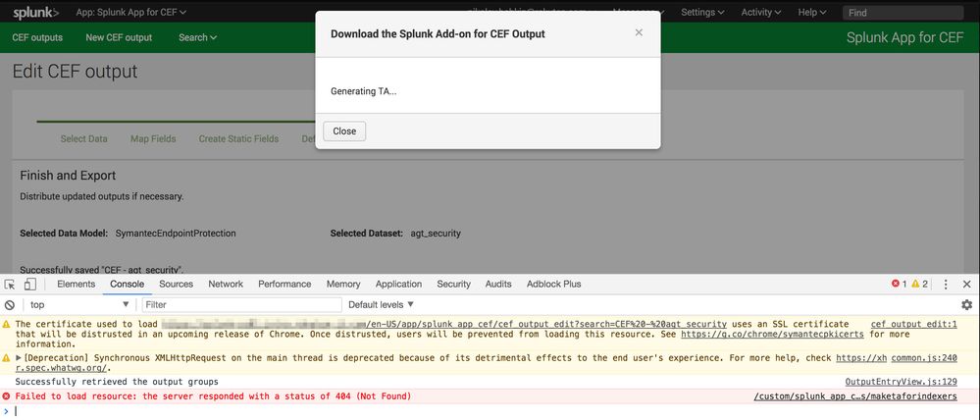
Task: Open the cef_output_edit URL in the certificate warning
Action: [443, 325]
